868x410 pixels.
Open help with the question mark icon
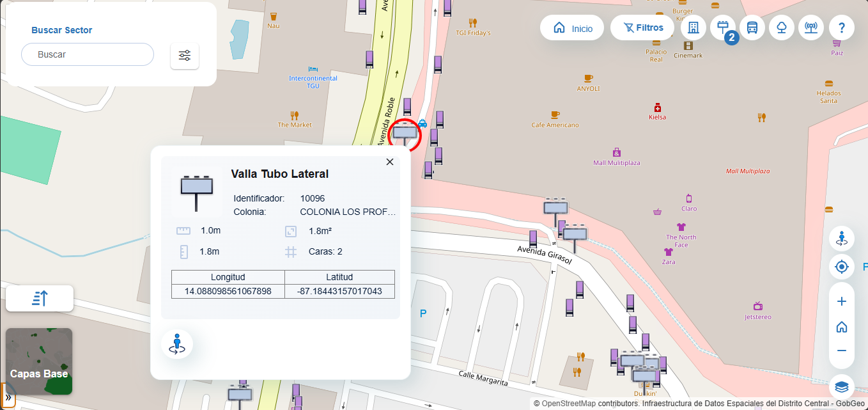coord(842,28)
